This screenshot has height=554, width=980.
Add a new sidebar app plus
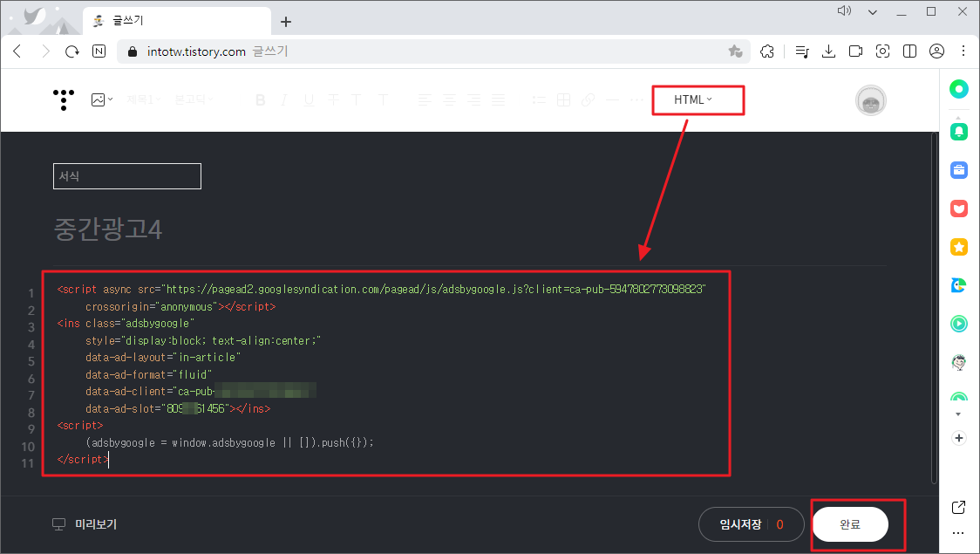coord(959,438)
